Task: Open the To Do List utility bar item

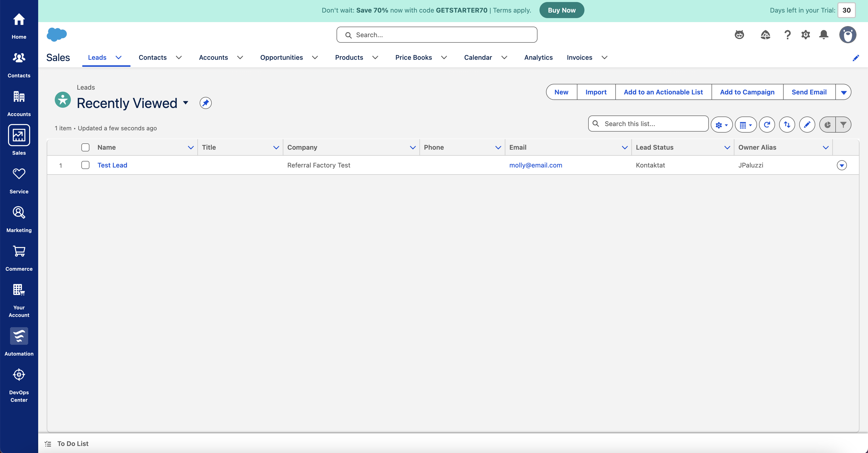Action: pos(66,444)
